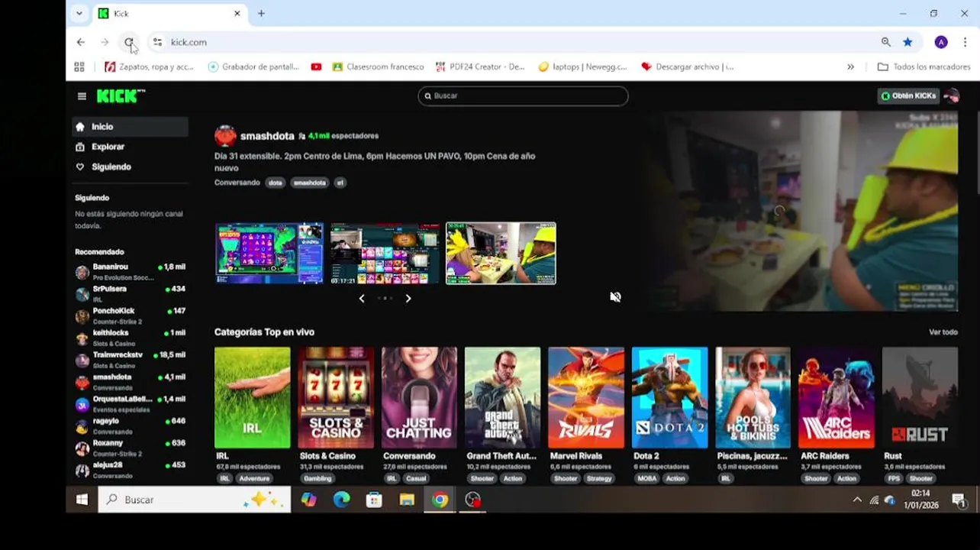Select third highlighted stream thumbnail
The image size is (980, 550).
501,254
